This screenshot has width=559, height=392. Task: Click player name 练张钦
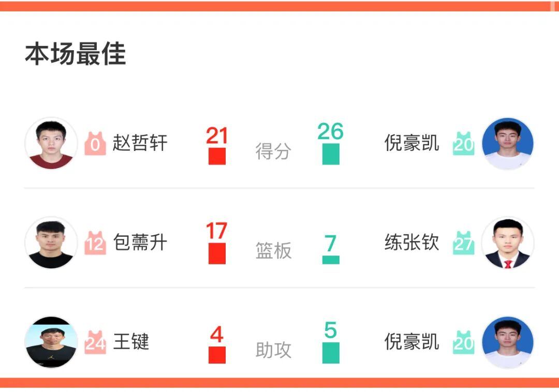[411, 243]
